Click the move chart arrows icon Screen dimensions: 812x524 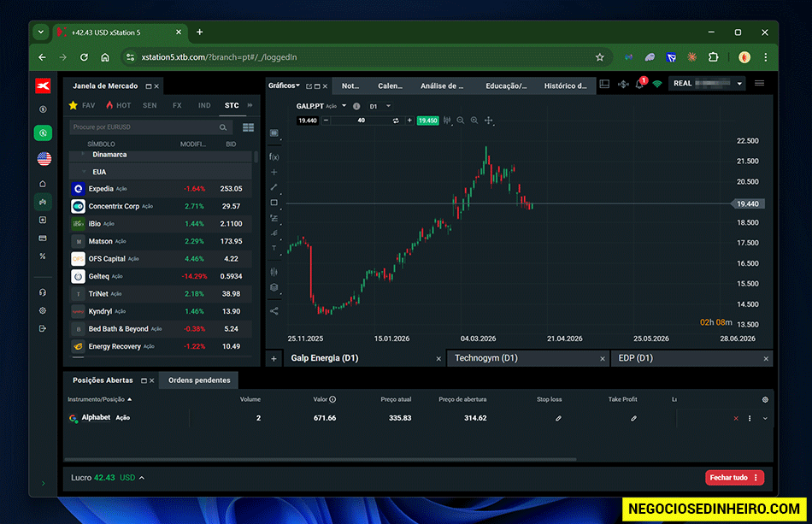(x=488, y=121)
